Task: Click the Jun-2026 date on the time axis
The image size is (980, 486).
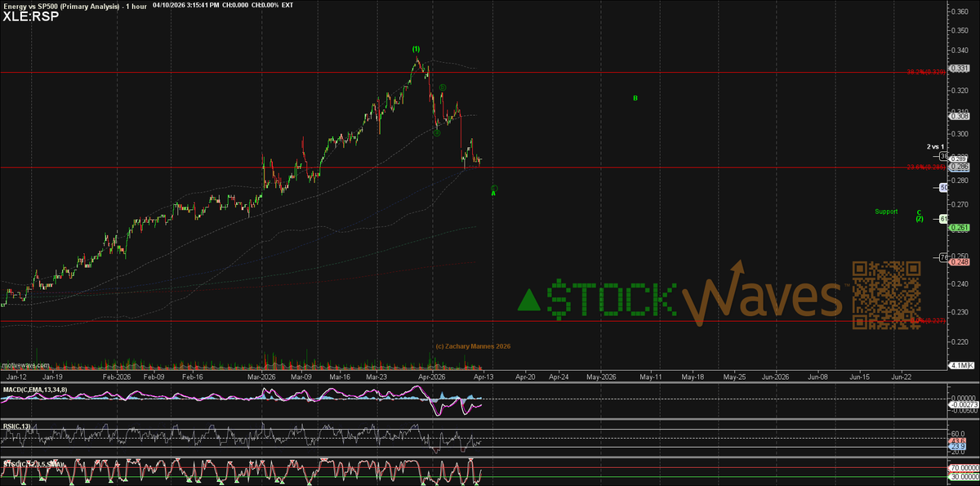Action: (x=775, y=377)
